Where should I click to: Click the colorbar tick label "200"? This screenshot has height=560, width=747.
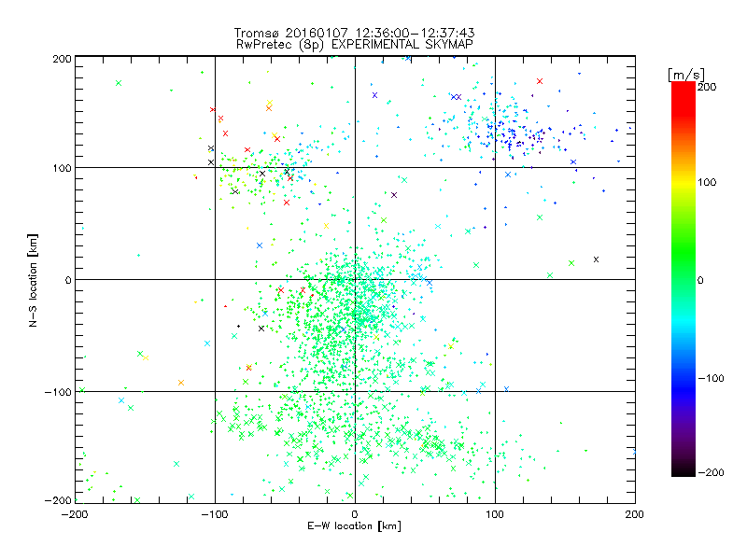click(707, 87)
